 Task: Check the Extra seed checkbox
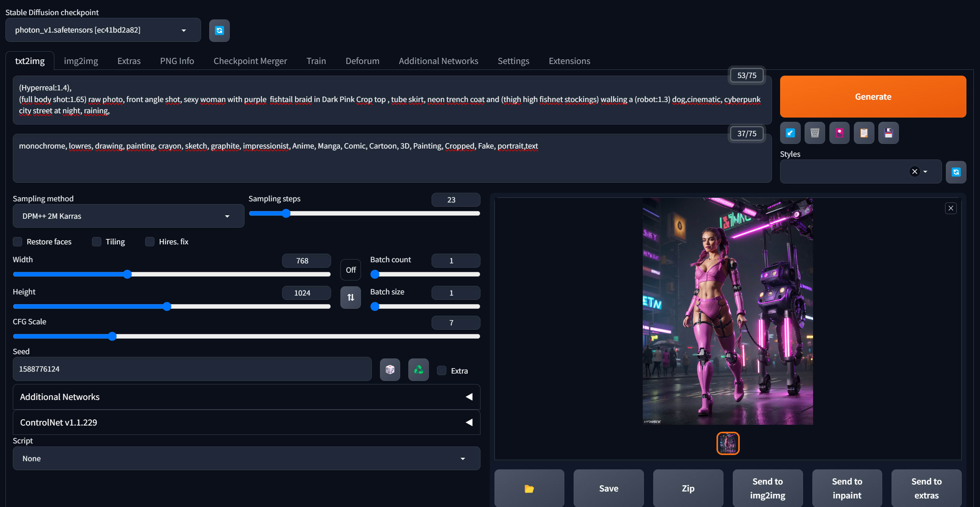click(x=442, y=371)
